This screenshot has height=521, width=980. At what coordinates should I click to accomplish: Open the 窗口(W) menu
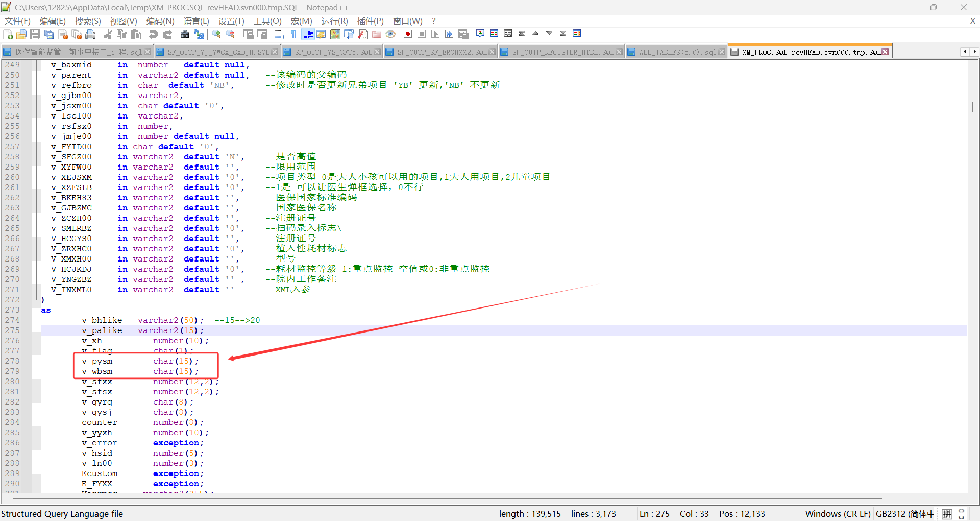pyautogui.click(x=407, y=21)
